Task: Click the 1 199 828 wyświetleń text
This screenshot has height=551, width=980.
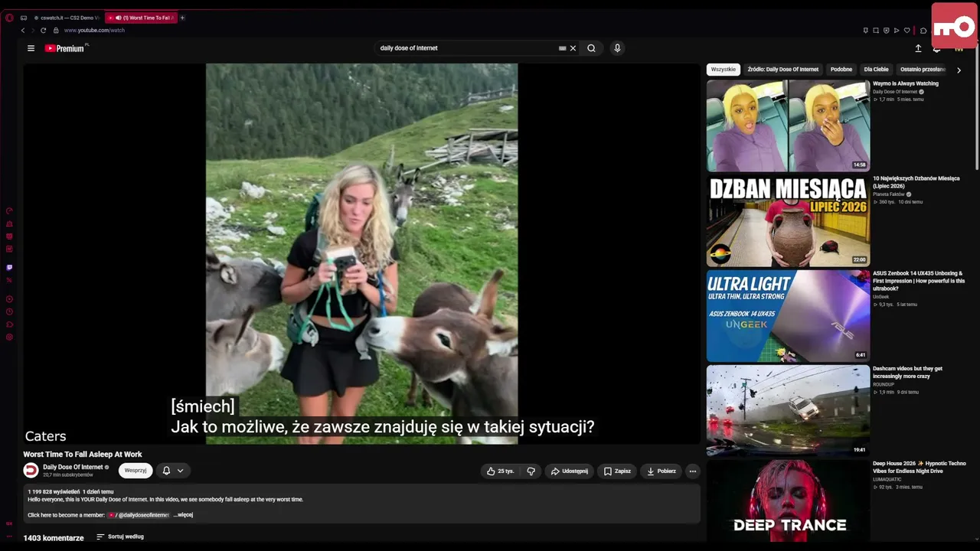Action: [x=54, y=492]
